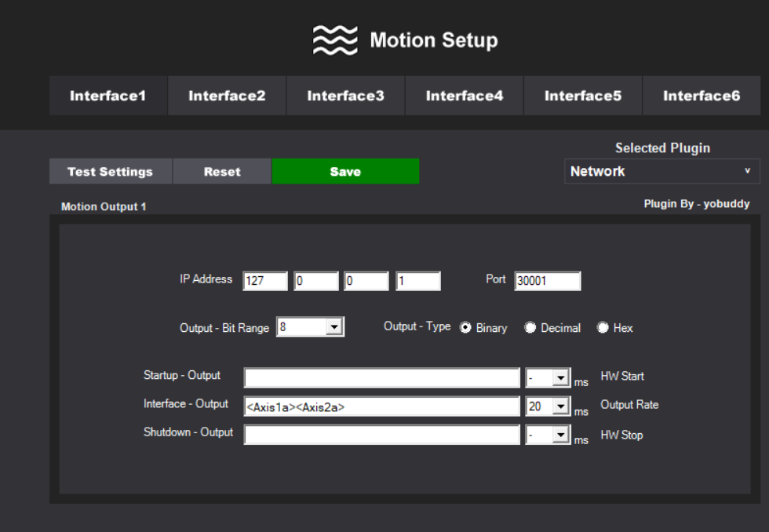Go to the Interface5 tab
The height and width of the screenshot is (532, 769).
(583, 96)
